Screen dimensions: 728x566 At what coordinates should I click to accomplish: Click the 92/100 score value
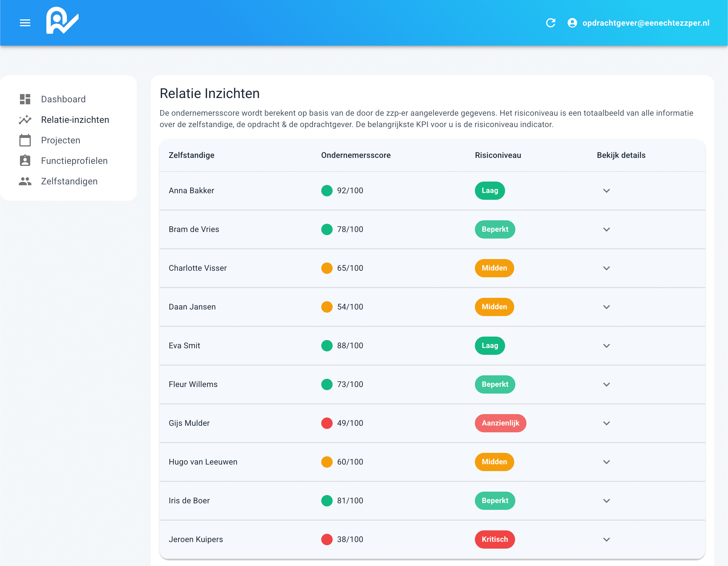click(x=350, y=191)
